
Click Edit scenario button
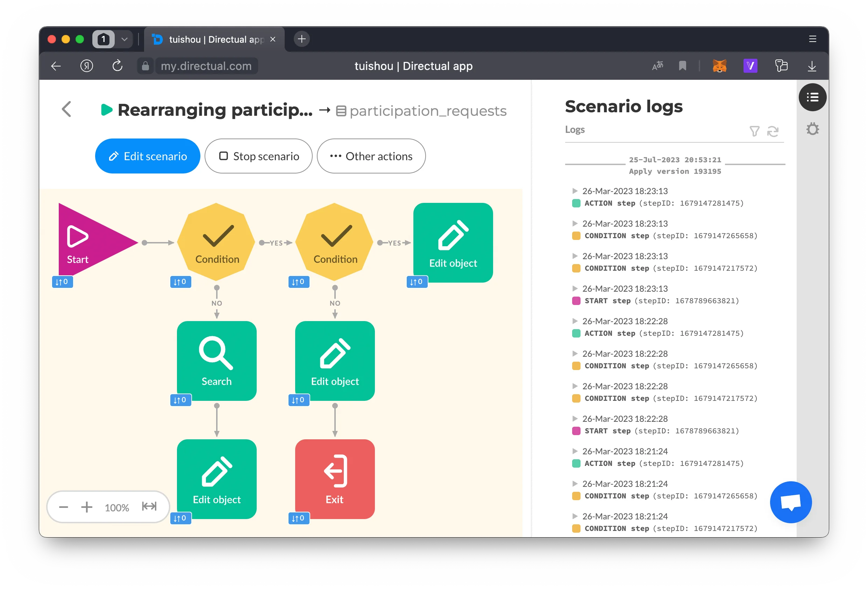tap(148, 156)
